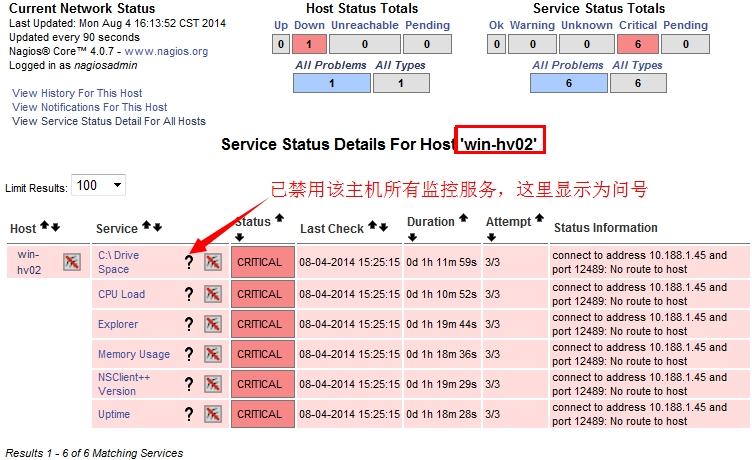
Task: Click the question mark icon for Memory Usage
Action: 189,354
